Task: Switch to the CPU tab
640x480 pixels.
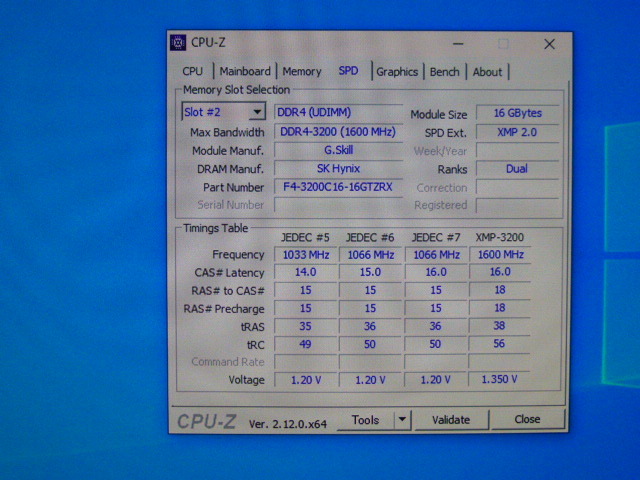Action: click(192, 71)
